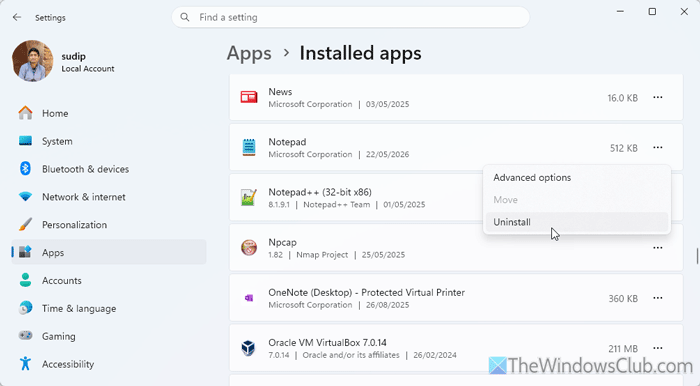The width and height of the screenshot is (700, 386).
Task: Click OneNote (Desktop) - Protected Virtual Printer title
Action: (366, 293)
